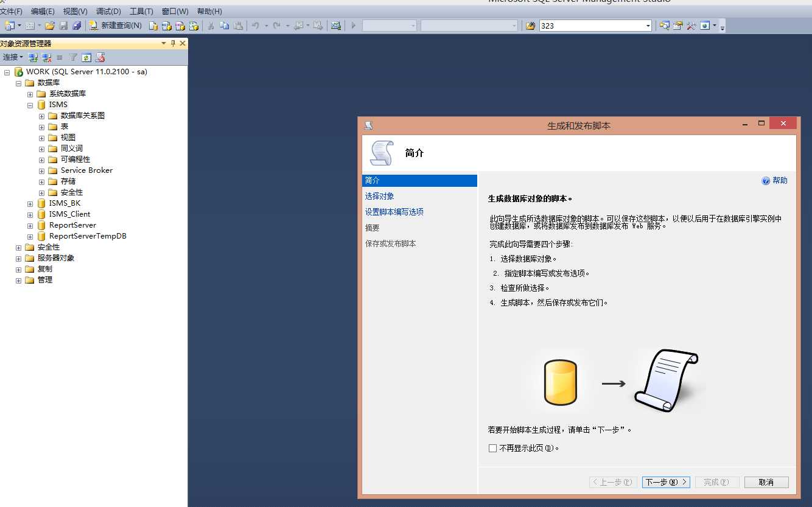The image size is (812, 507).
Task: Click the Connect Object Explorer icon
Action: click(x=33, y=57)
